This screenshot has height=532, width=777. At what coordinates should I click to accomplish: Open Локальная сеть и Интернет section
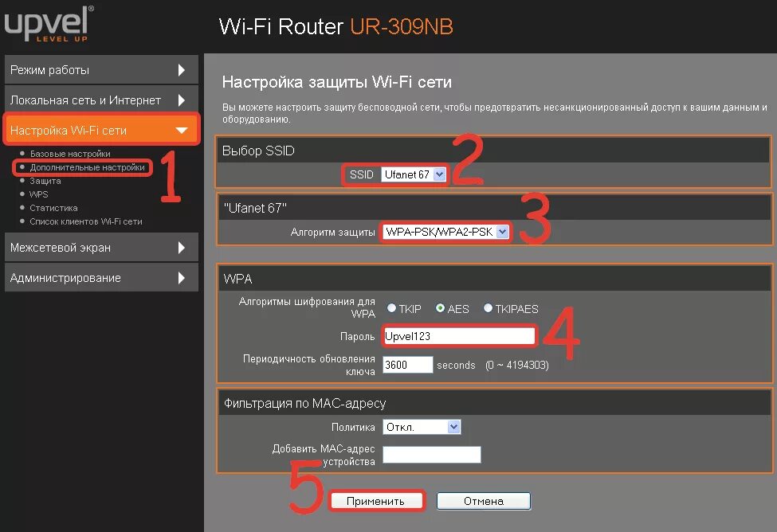[101, 100]
